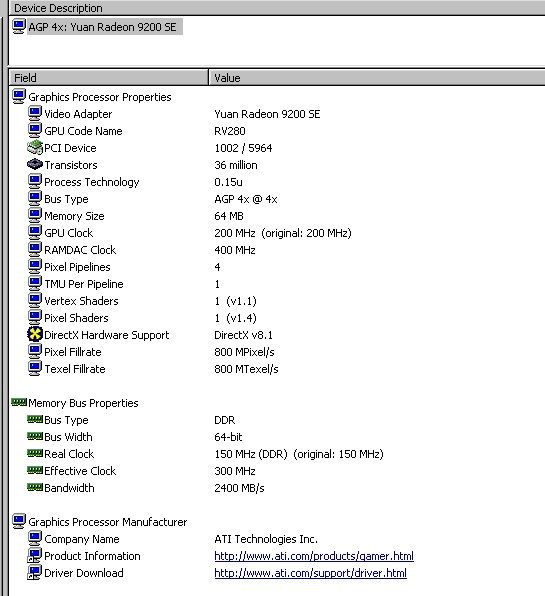The height and width of the screenshot is (596, 545).
Task: Click the Vertex Shaders row icon
Action: (35, 301)
